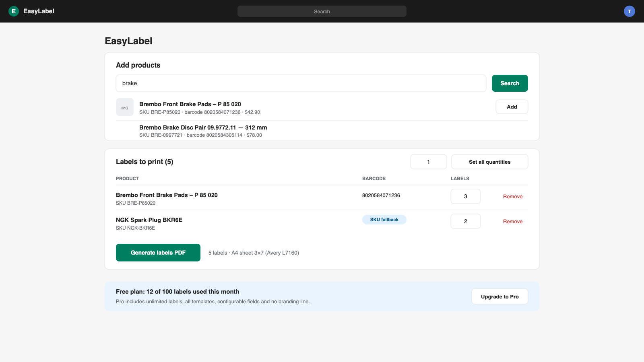Click the IMG thumbnail for Brembo Front Brake Pads

[125, 107]
